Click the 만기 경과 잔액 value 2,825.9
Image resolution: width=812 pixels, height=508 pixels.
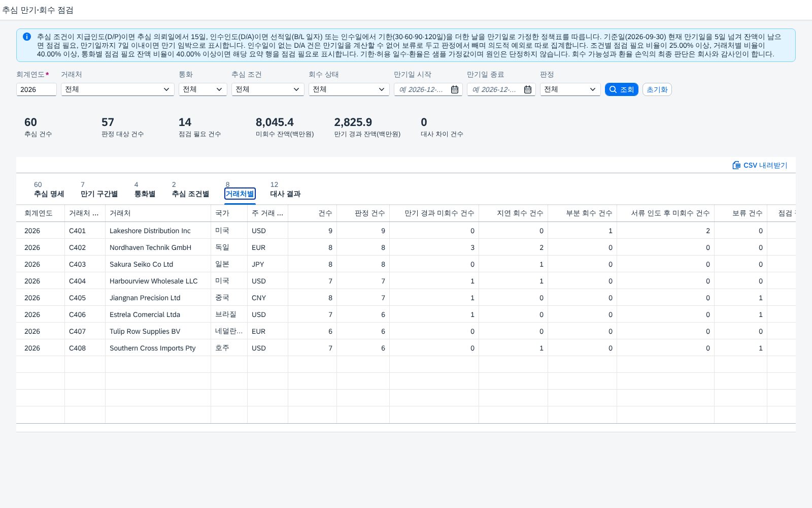[353, 122]
